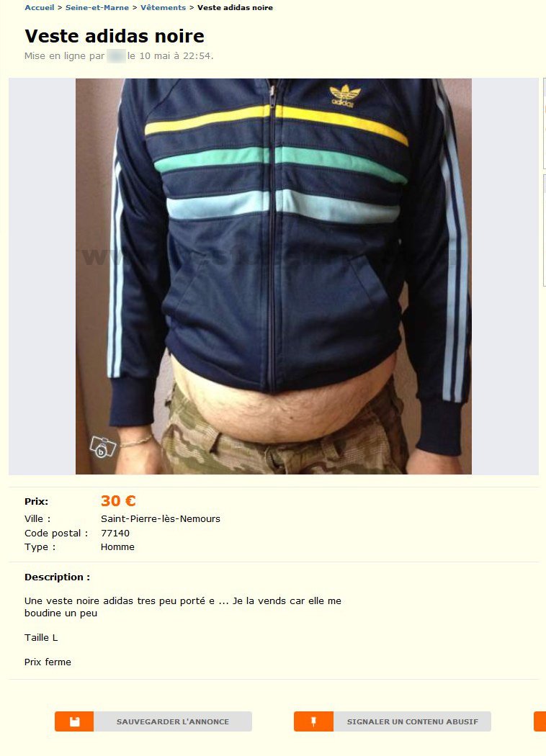Click the orange save floppy-disk icon

pos(74,721)
